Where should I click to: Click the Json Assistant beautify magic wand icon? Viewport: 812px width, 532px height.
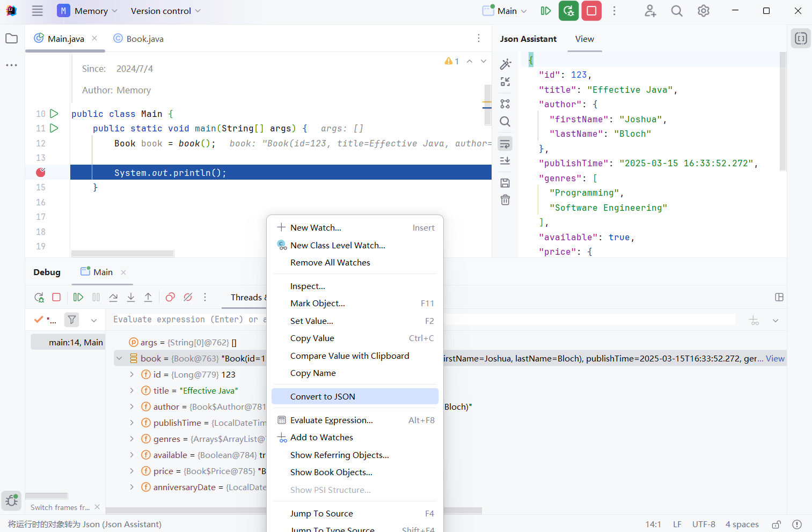505,64
